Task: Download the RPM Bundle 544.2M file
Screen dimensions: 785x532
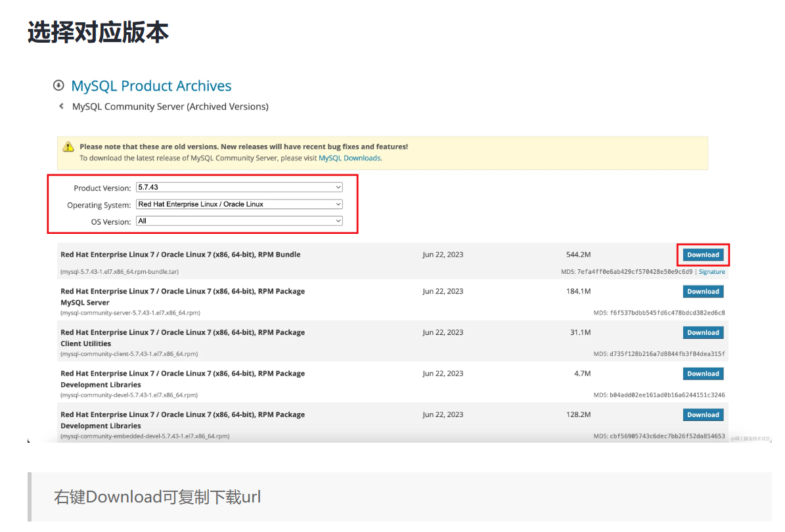Action: (x=703, y=255)
